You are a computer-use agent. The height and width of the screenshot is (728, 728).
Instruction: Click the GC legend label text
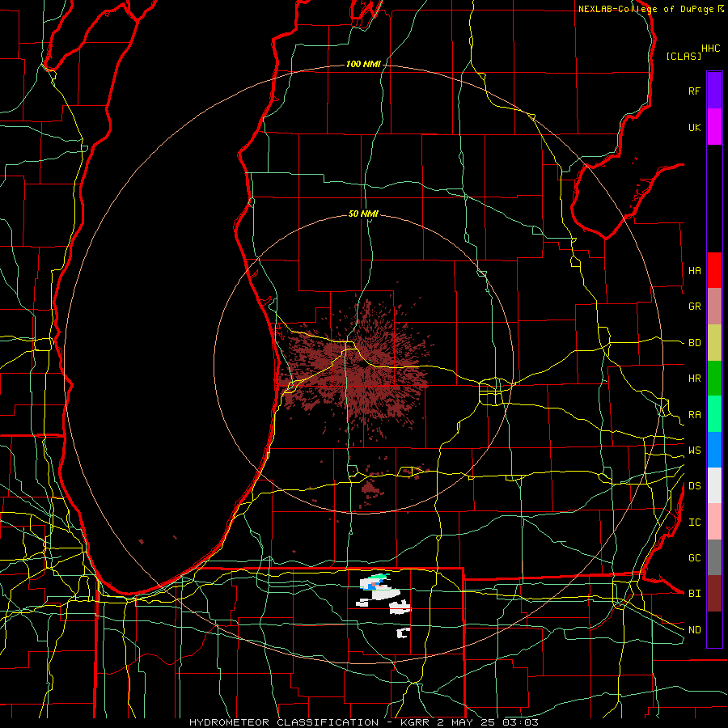click(x=695, y=557)
